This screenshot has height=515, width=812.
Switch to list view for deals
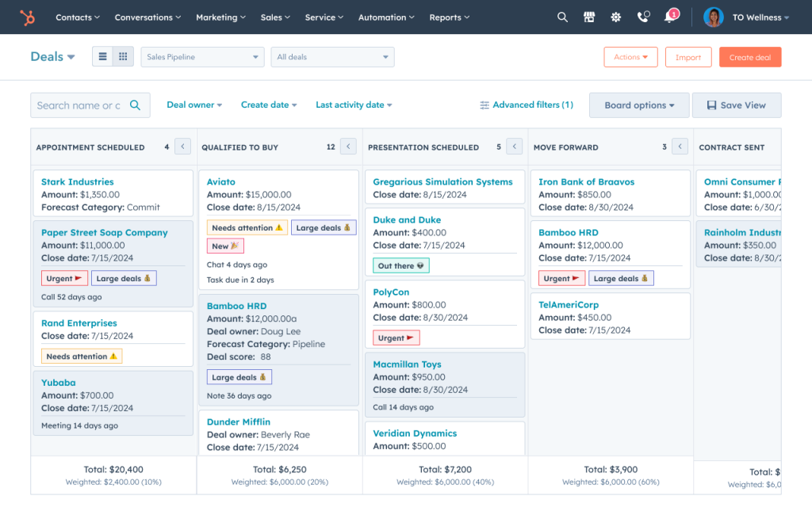coord(102,56)
